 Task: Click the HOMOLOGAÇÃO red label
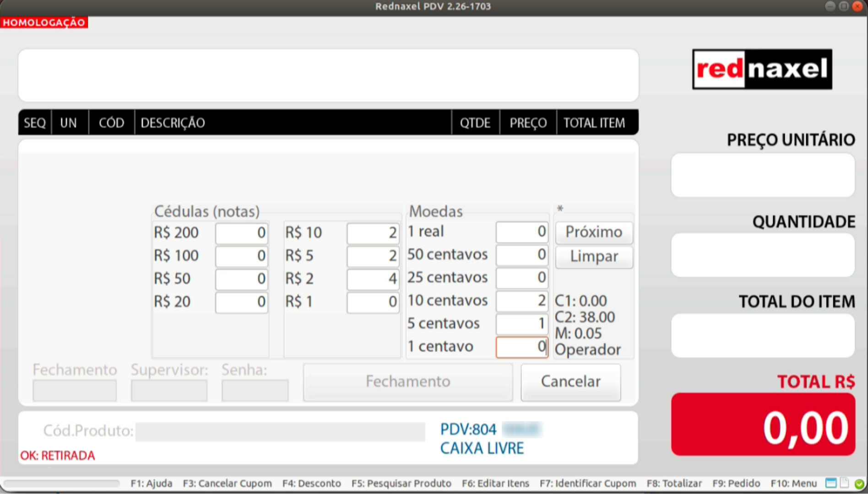[44, 22]
